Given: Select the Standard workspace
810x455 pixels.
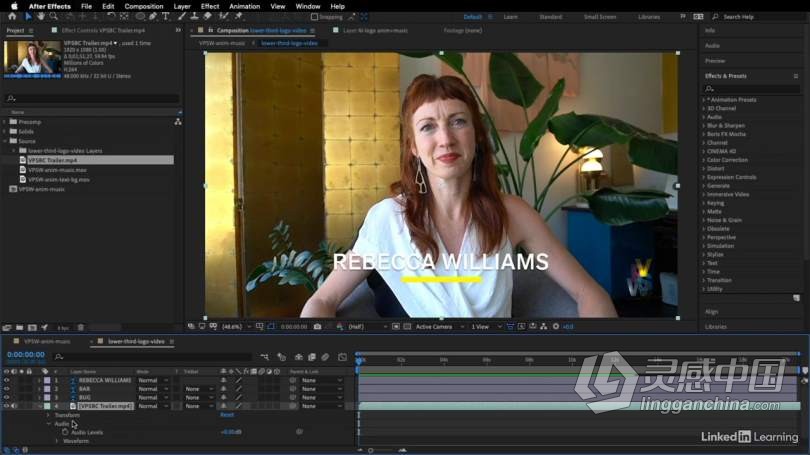Looking at the screenshot, I should pos(551,17).
